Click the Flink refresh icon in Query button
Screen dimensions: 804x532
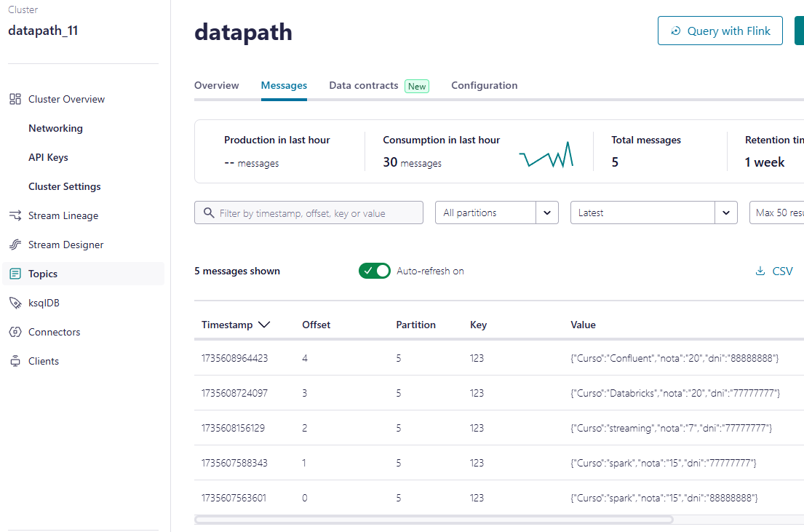(x=676, y=31)
